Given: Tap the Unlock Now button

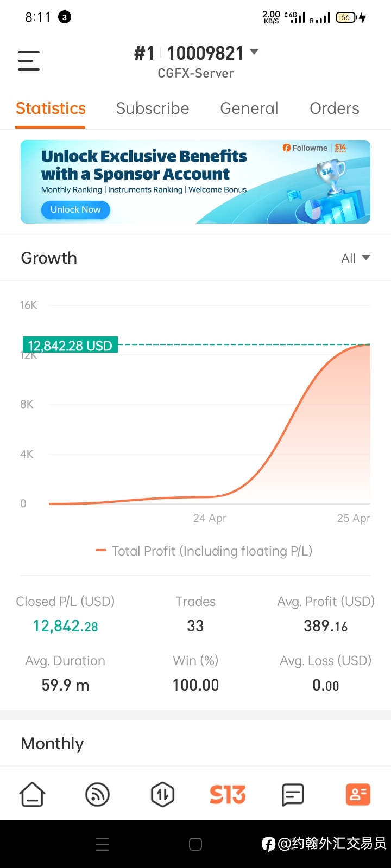Looking at the screenshot, I should pos(76,210).
